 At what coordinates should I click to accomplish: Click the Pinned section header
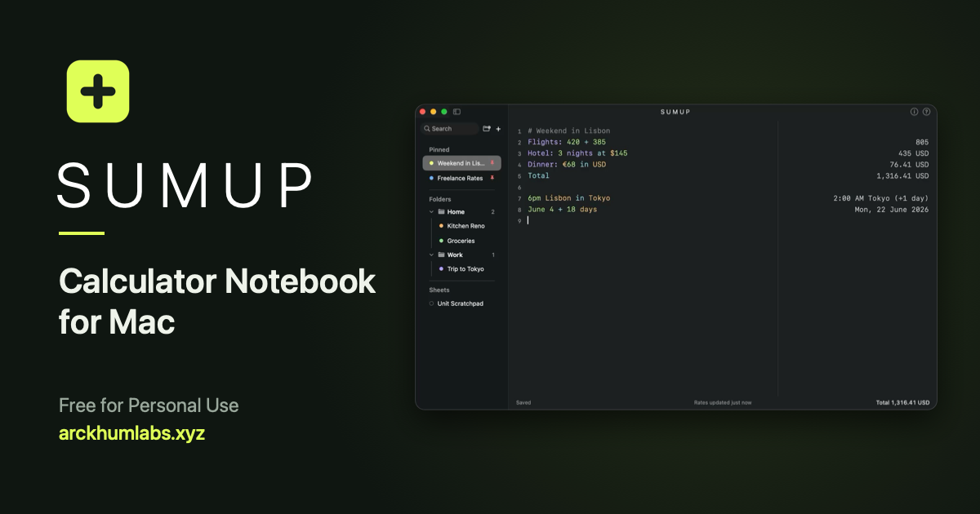(x=439, y=149)
